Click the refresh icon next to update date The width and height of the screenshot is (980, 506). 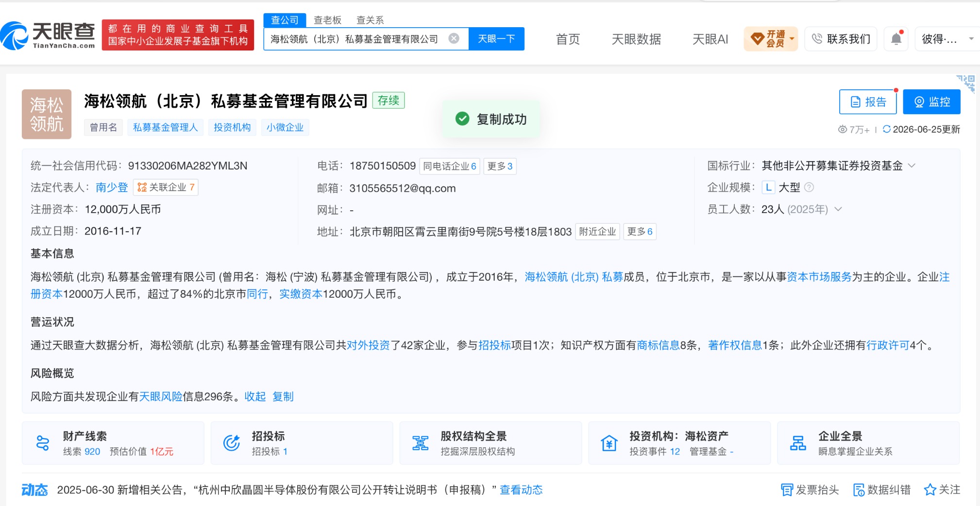click(886, 129)
